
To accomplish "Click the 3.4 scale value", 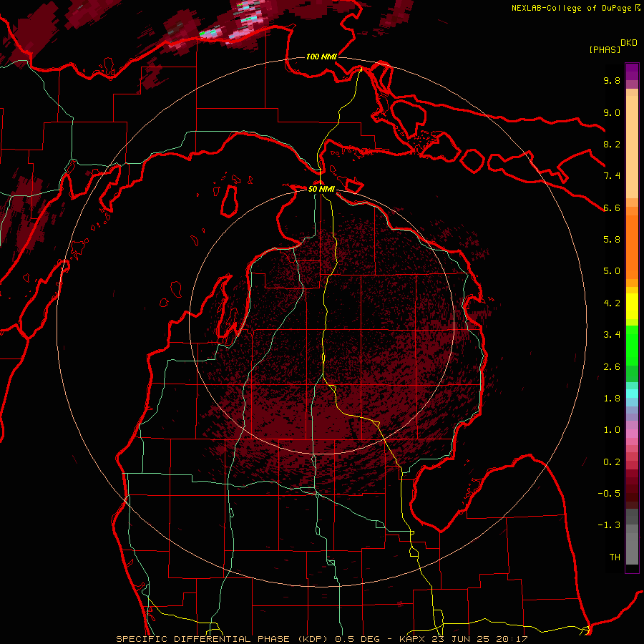I will coord(612,335).
